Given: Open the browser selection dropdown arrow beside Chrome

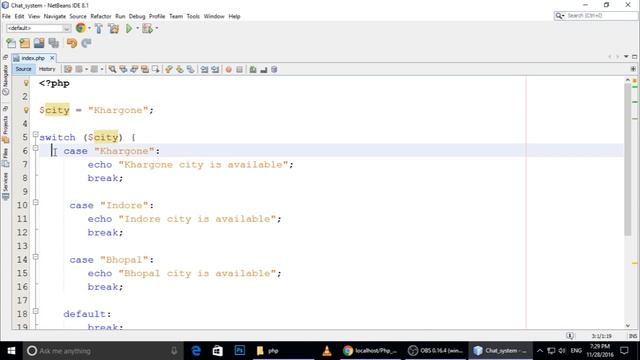Looking at the screenshot, I should (x=89, y=28).
